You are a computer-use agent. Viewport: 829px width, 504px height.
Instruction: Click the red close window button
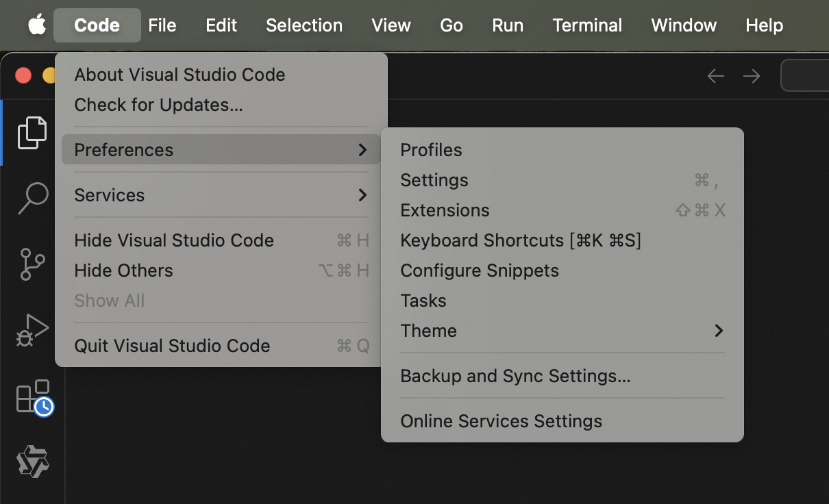pos(23,75)
